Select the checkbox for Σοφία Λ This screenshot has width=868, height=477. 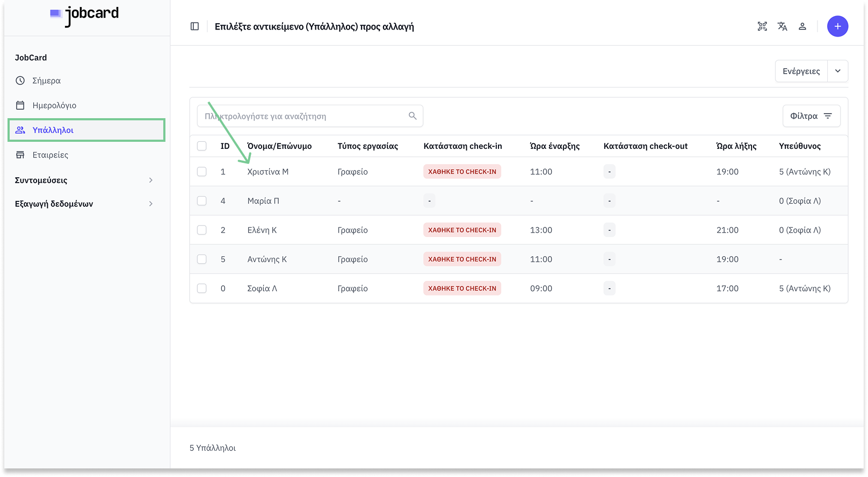pos(202,288)
